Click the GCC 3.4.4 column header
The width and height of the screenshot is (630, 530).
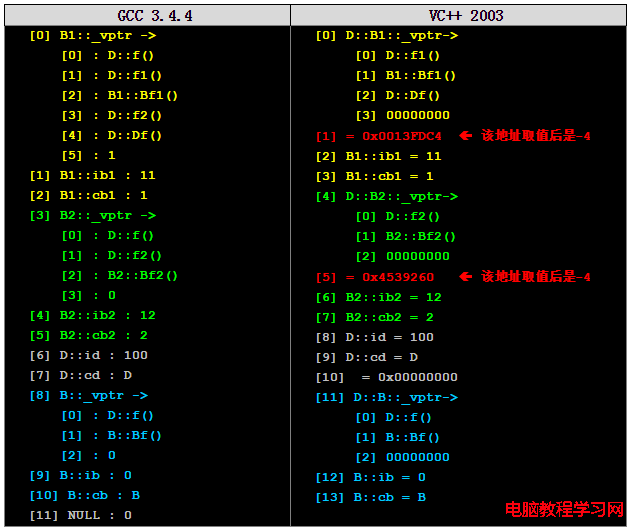click(x=147, y=16)
